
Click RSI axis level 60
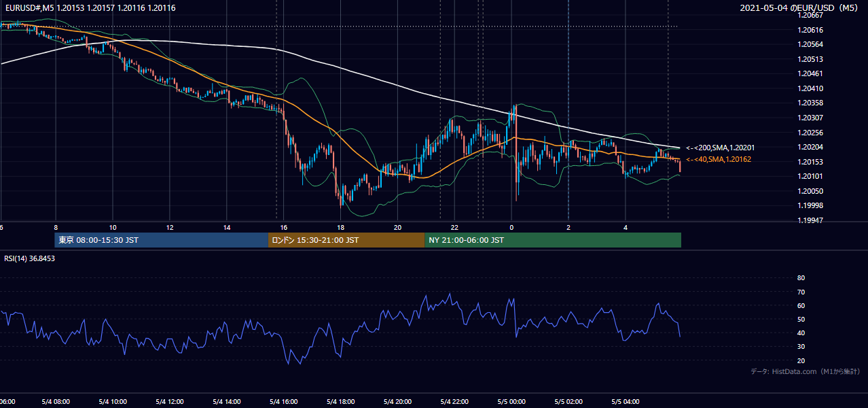801,305
